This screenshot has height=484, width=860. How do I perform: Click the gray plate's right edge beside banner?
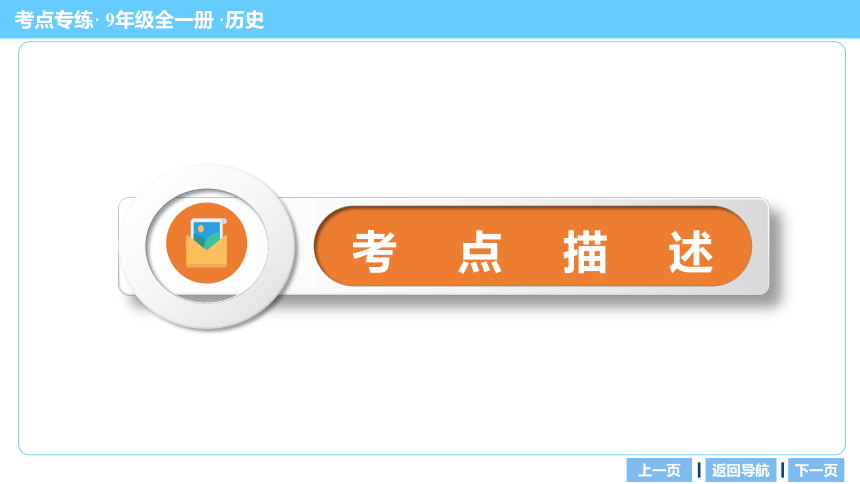tap(761, 246)
